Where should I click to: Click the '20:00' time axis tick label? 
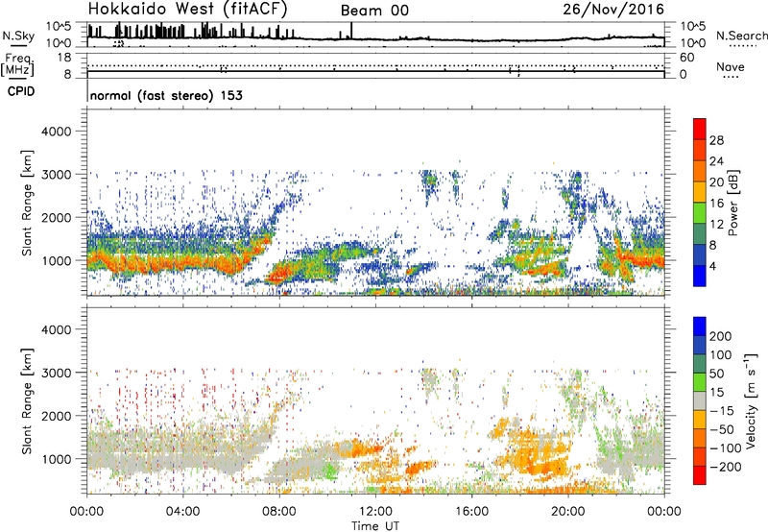coord(568,512)
